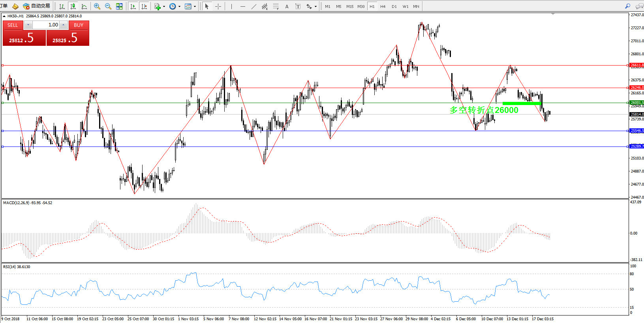
Task: Select the horizontal line drawing tool
Action: (x=242, y=6)
